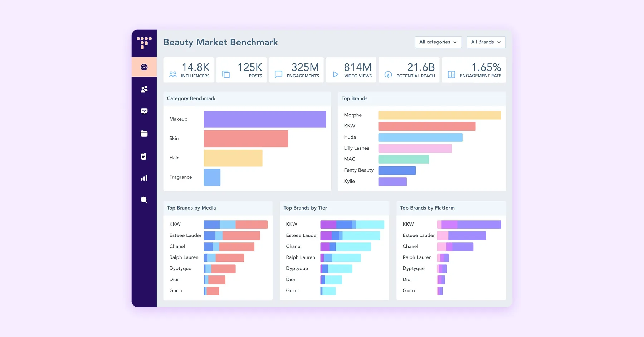Open the search magnifier sidebar icon
The image size is (644, 337).
(x=144, y=200)
